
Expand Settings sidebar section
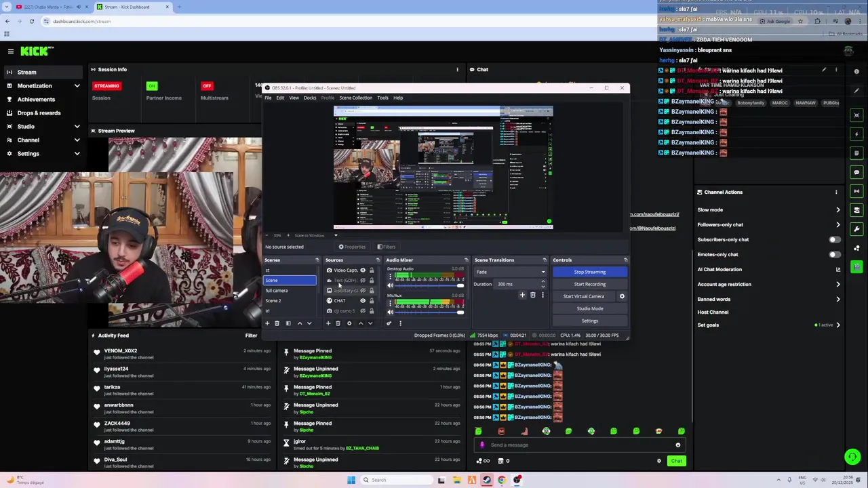click(77, 153)
